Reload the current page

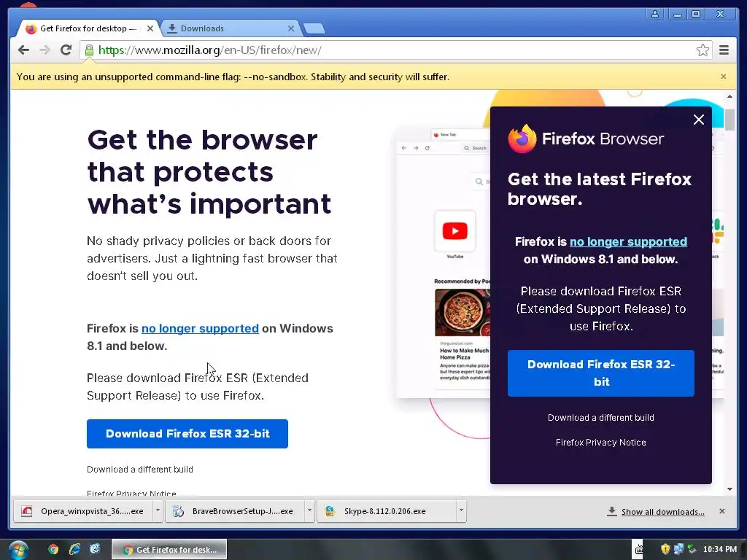click(x=66, y=50)
